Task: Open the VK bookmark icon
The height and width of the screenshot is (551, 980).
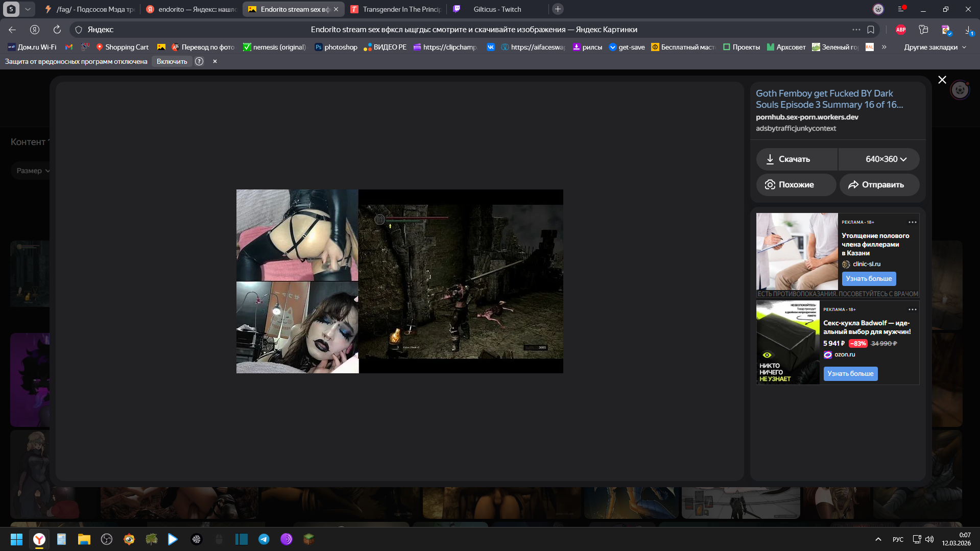Action: (491, 47)
